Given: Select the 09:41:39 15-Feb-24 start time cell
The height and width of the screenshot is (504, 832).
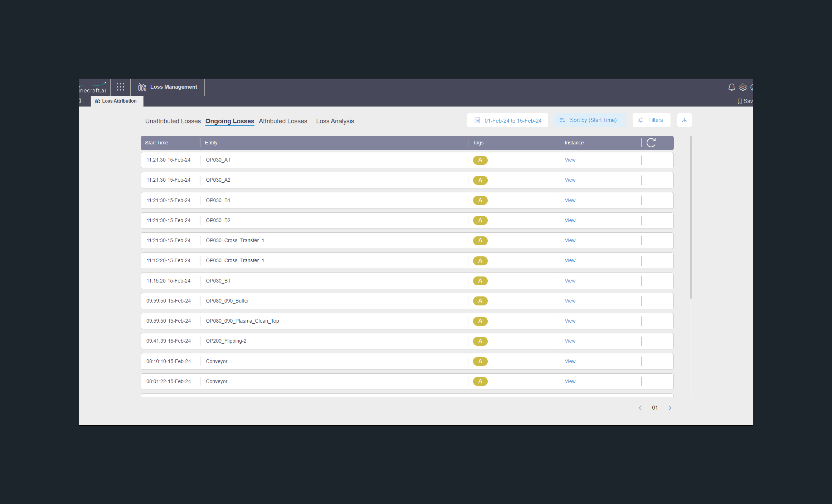Looking at the screenshot, I should click(168, 341).
